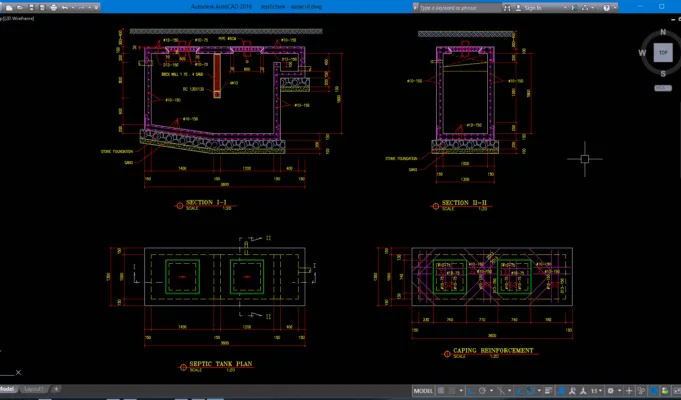Image resolution: width=681 pixels, height=400 pixels.
Task: Click the Sign In button
Action: click(x=532, y=8)
